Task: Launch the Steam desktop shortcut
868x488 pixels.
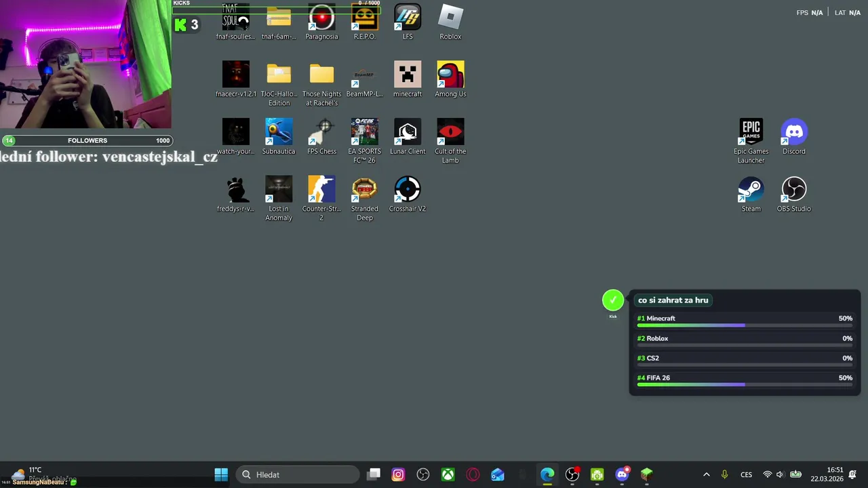Action: pyautogui.click(x=751, y=195)
